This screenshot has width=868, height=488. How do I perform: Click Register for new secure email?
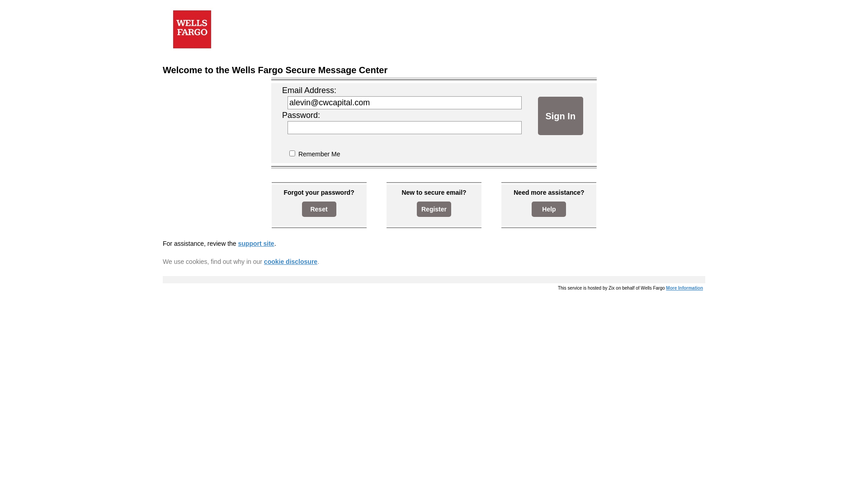[x=434, y=209]
